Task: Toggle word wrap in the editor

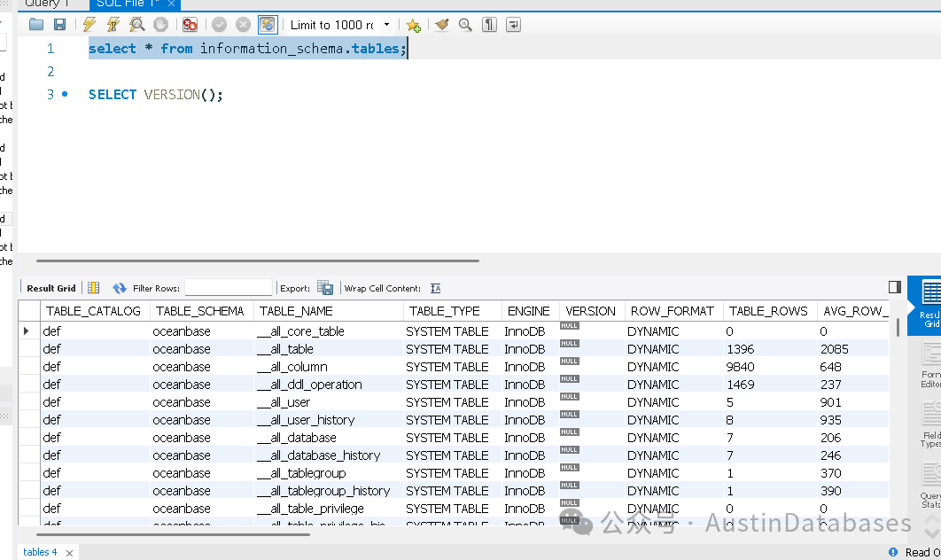Action: 513,24
